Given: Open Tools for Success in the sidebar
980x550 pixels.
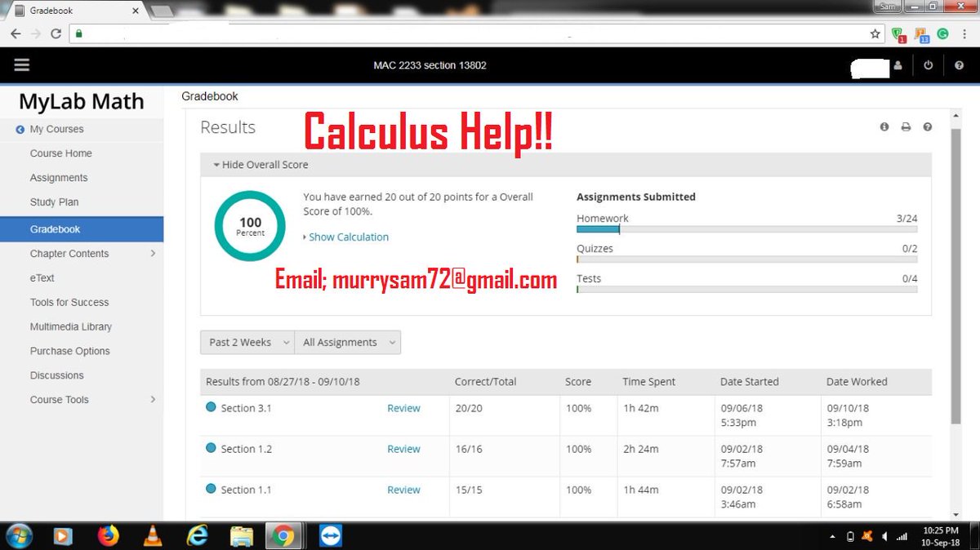Looking at the screenshot, I should [x=69, y=303].
